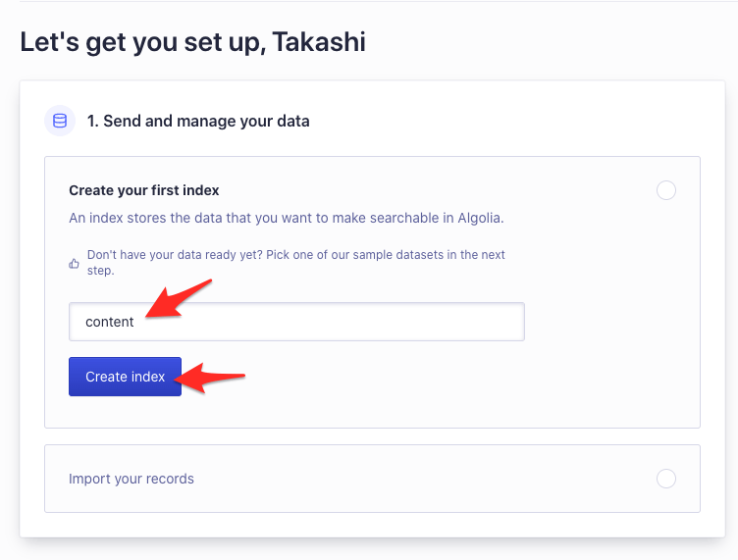This screenshot has height=560, width=738.
Task: Click blank area of the index field right of content
Action: [330, 322]
